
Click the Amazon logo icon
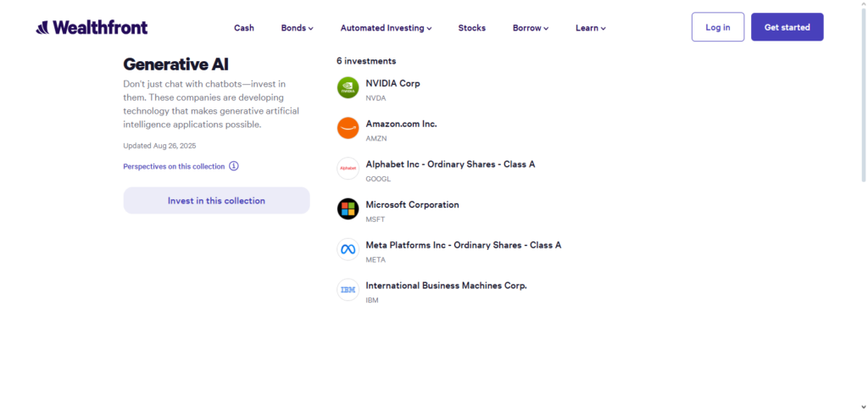pyautogui.click(x=348, y=128)
